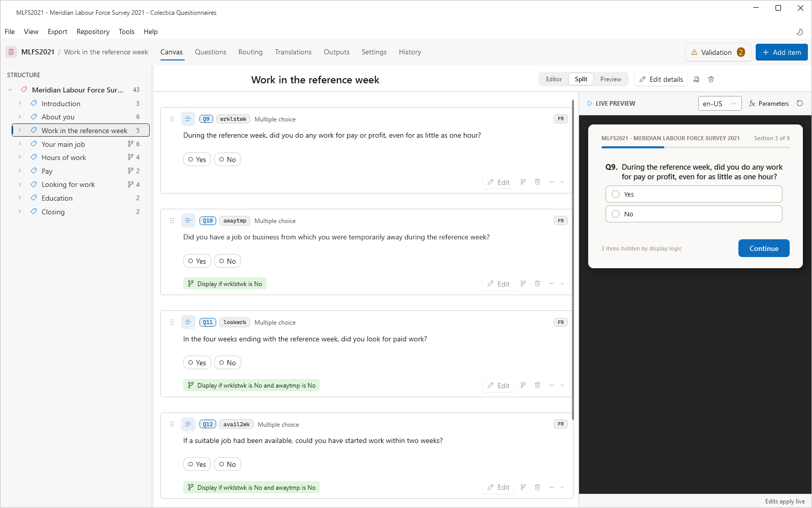This screenshot has height=508, width=812.
Task: Click the branch icon on Your main job row
Action: point(130,144)
